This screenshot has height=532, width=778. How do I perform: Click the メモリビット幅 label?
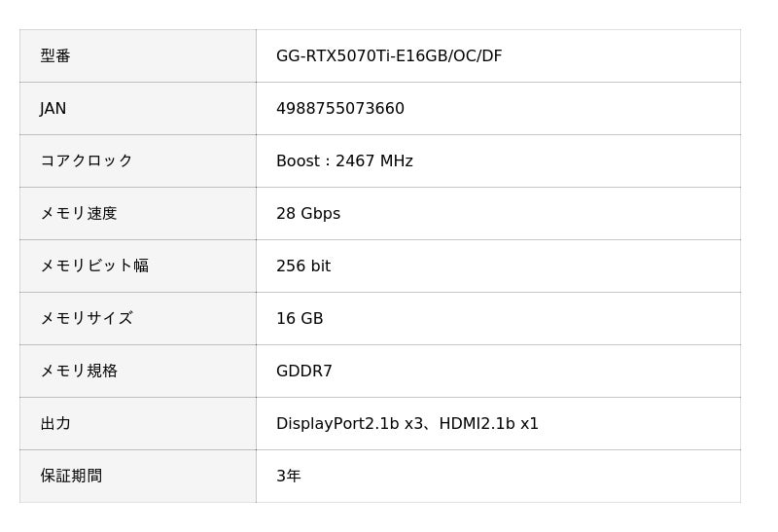(93, 266)
